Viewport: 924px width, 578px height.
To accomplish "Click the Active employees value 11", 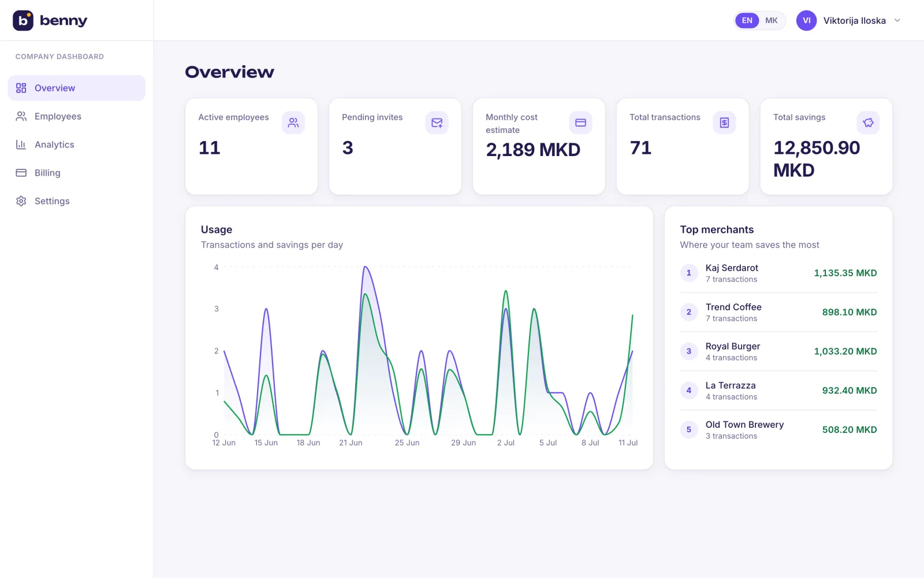I will pyautogui.click(x=209, y=148).
